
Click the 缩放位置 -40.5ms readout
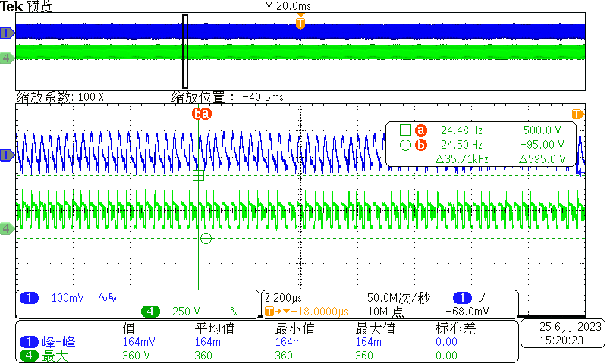[227, 97]
